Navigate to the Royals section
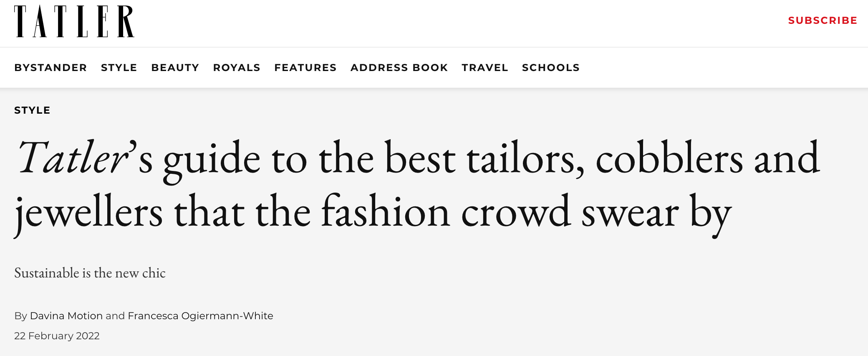 237,68
